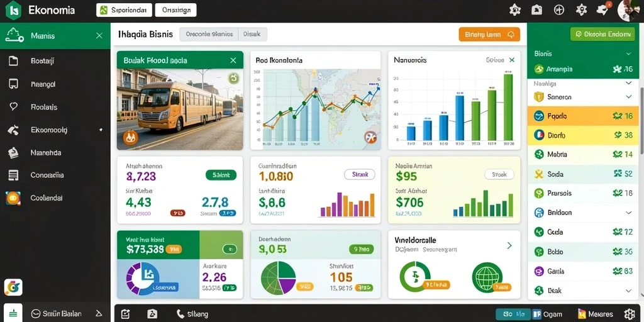Image resolution: width=644 pixels, height=322 pixels.
Task: Click the notification icon with red badge
Action: coord(603,9)
